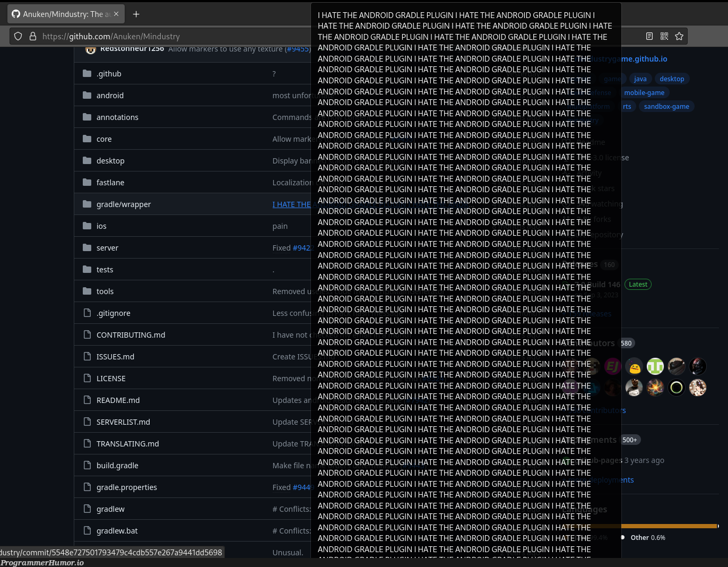Screen dimensions: 728x567
Task: Select the Anuken/Mindustry browser tab
Action: coord(66,14)
